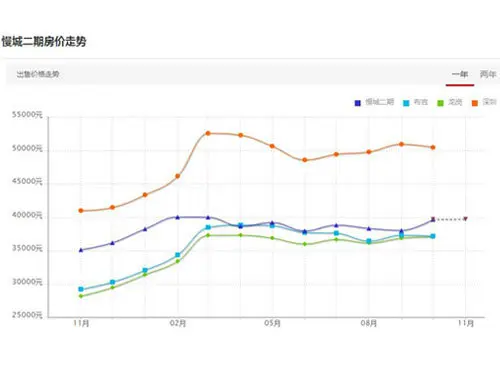The height and width of the screenshot is (375, 500).
Task: Select the cyan 布吉 square at first 11月
Action: pos(81,289)
